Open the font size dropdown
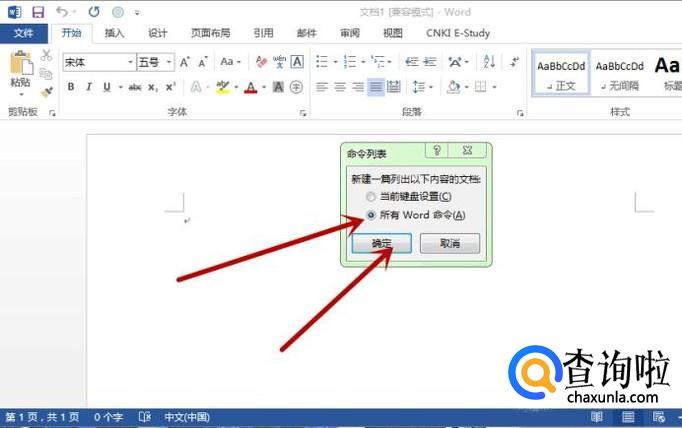Image resolution: width=682 pixels, height=428 pixels. (169, 62)
